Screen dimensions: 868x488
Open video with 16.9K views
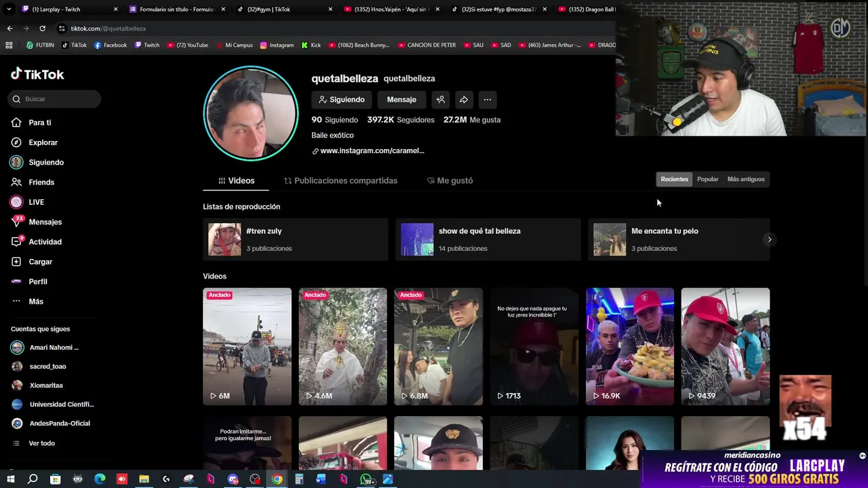(629, 346)
